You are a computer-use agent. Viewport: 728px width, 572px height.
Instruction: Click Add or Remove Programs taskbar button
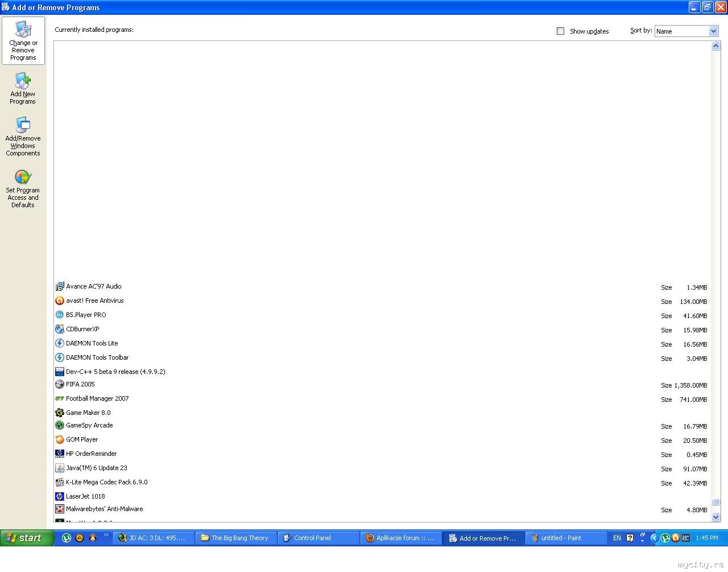[483, 538]
